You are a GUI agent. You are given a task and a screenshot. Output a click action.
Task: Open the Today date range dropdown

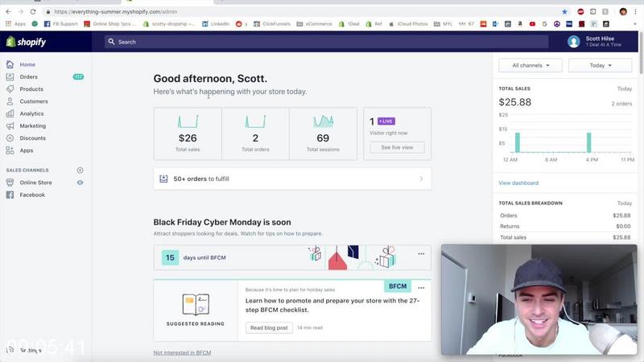click(x=600, y=65)
